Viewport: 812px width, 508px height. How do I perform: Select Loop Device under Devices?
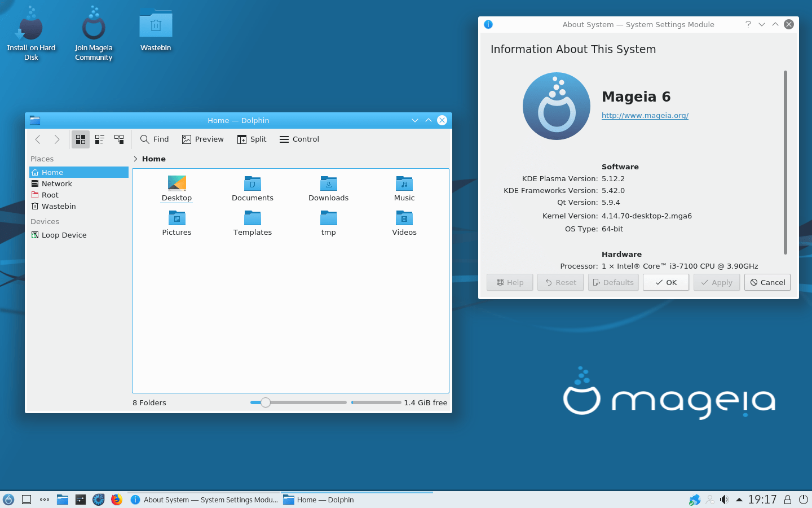coord(79,235)
